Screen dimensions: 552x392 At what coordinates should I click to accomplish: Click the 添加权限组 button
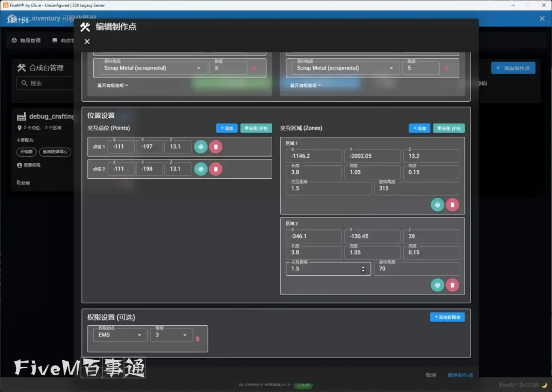tap(447, 317)
